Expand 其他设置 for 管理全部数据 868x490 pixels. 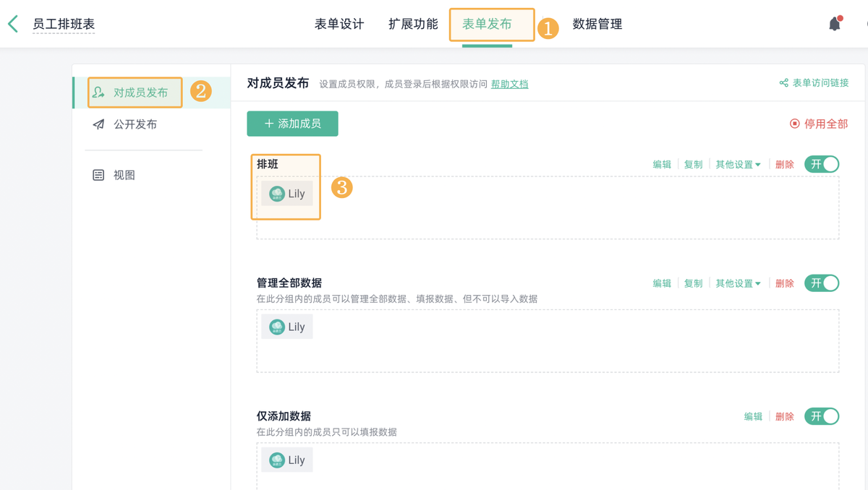(x=739, y=283)
